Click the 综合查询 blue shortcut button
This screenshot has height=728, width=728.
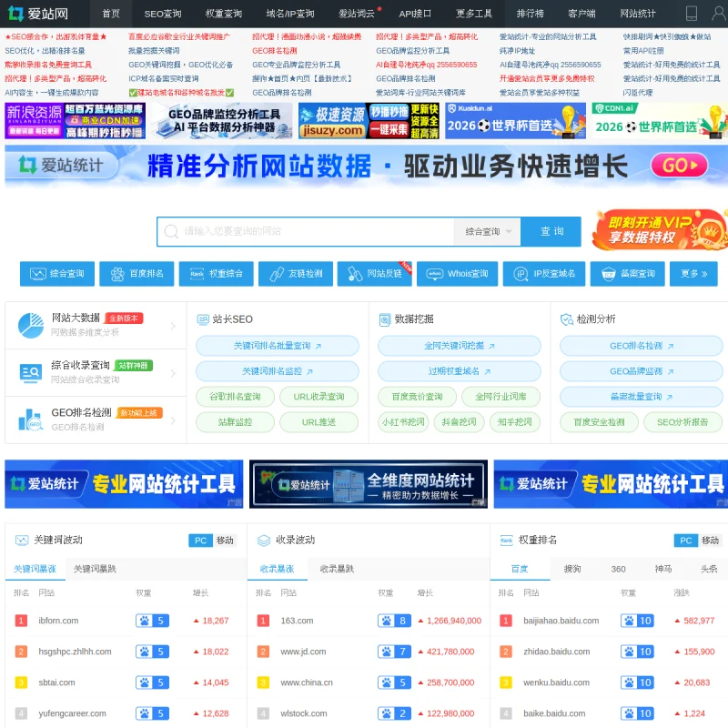[57, 274]
